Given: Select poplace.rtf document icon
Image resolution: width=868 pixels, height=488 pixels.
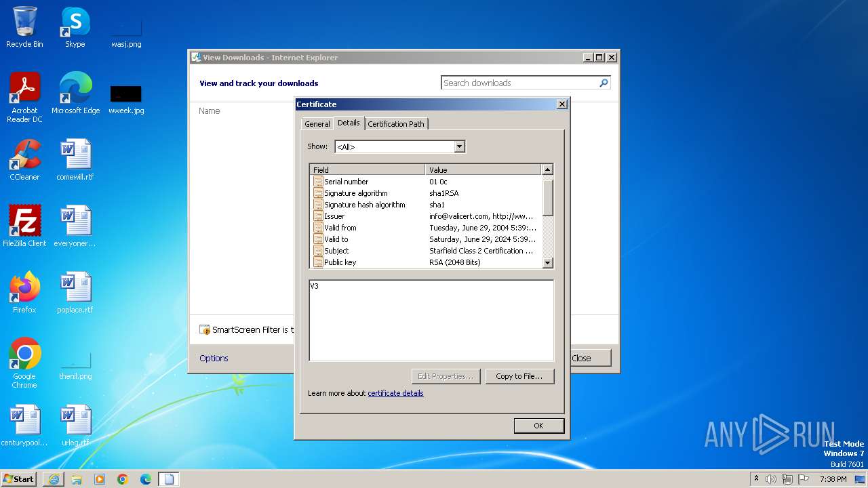Looking at the screenshot, I should 75,293.
